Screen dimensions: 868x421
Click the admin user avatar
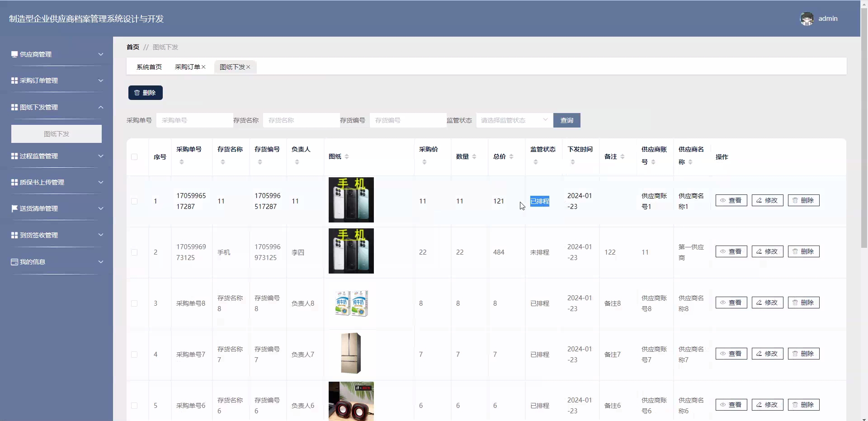(807, 19)
